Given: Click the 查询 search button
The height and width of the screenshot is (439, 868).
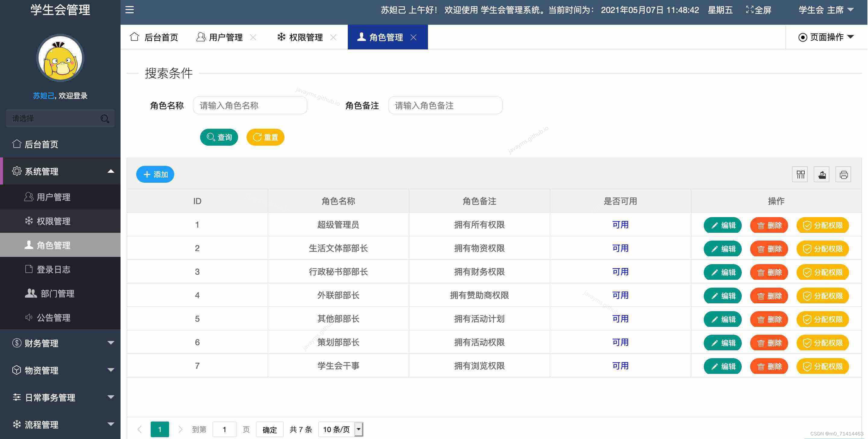Looking at the screenshot, I should point(219,137).
